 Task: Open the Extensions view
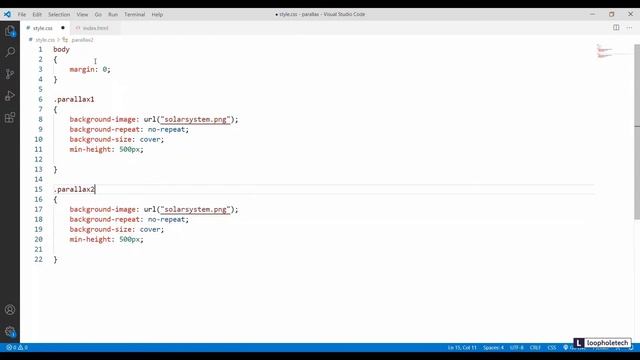pos(10,118)
